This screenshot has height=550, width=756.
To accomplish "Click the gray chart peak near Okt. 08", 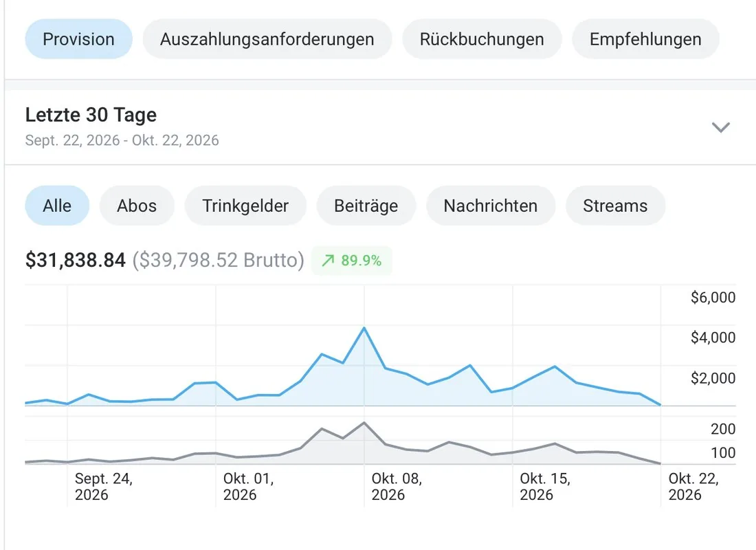I will pyautogui.click(x=364, y=423).
